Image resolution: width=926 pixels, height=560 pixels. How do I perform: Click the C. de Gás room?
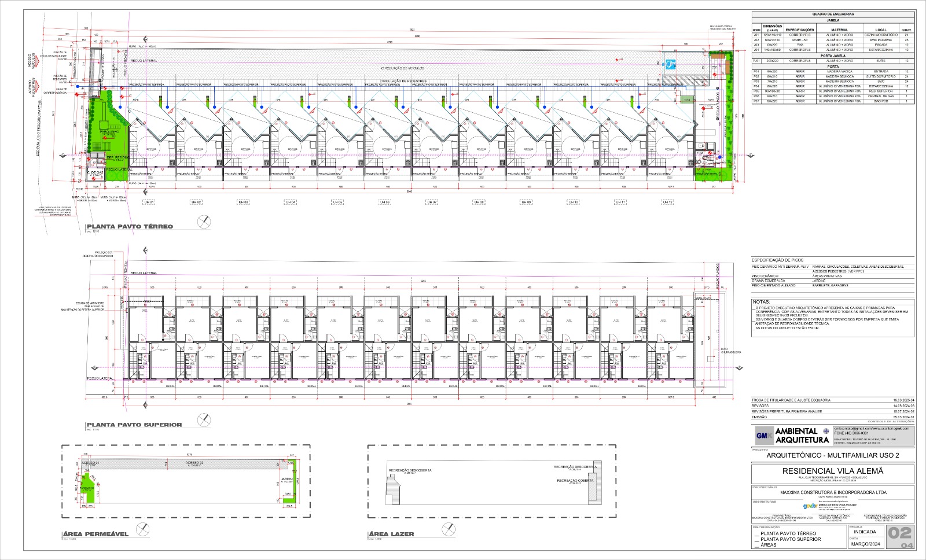pyautogui.click(x=95, y=174)
